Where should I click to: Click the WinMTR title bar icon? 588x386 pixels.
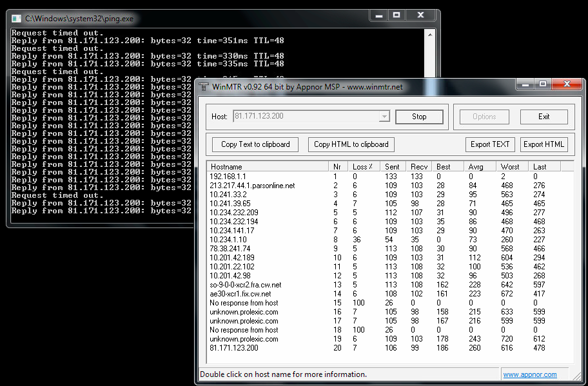pos(204,87)
